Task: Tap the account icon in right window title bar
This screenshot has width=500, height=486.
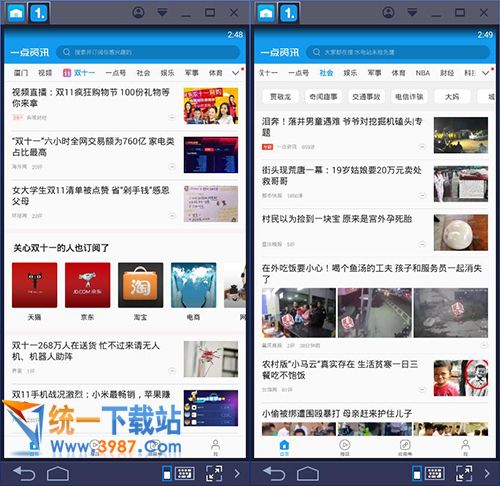Action: coord(388,13)
